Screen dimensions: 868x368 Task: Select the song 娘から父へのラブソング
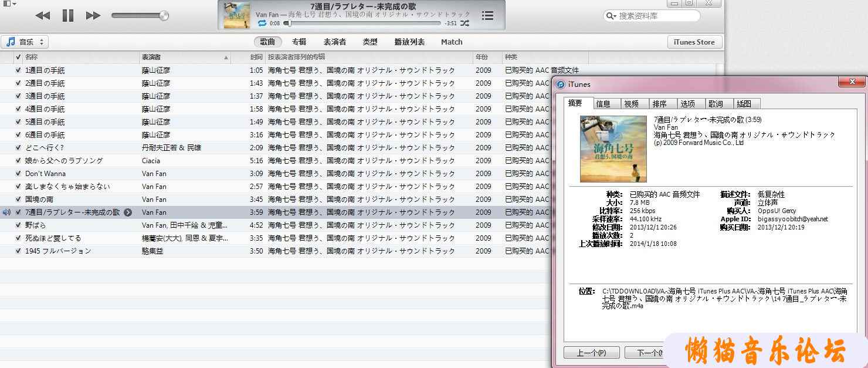pos(64,161)
